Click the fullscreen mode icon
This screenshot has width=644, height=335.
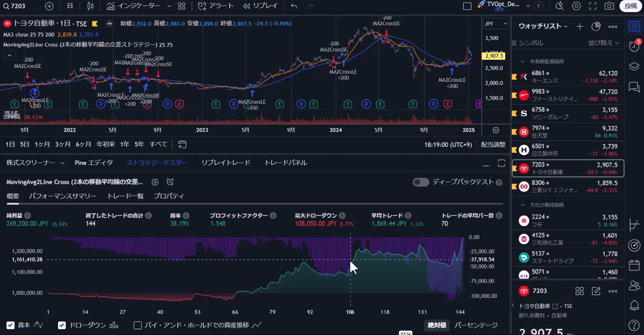click(x=592, y=6)
